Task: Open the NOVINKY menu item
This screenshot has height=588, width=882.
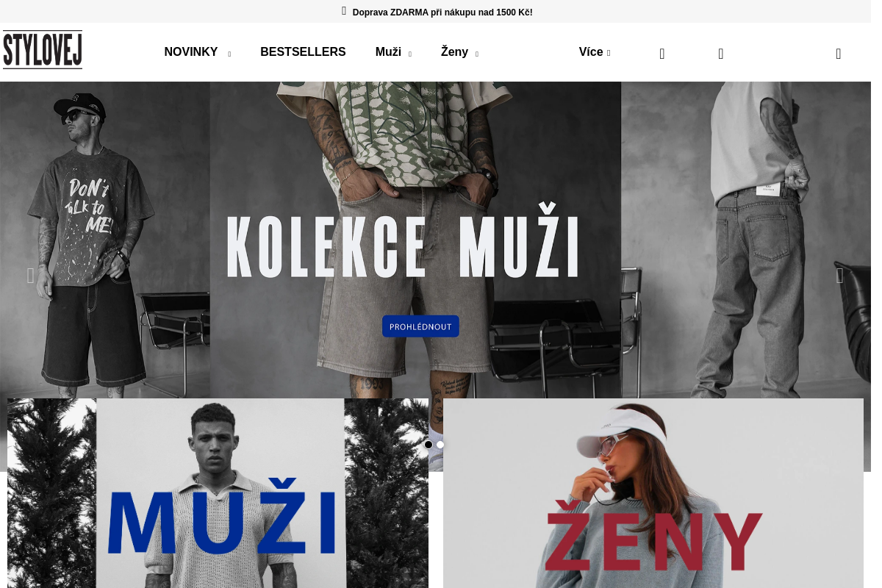Action: 191,52
